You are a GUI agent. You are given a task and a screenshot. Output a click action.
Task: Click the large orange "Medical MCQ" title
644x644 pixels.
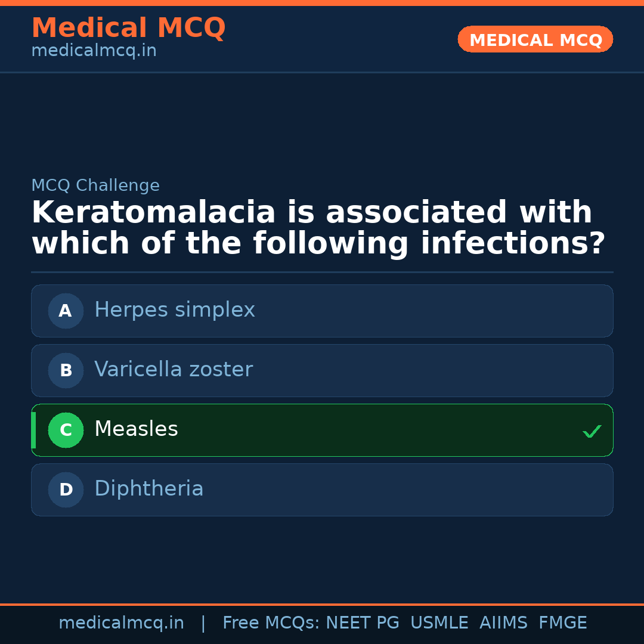click(128, 28)
